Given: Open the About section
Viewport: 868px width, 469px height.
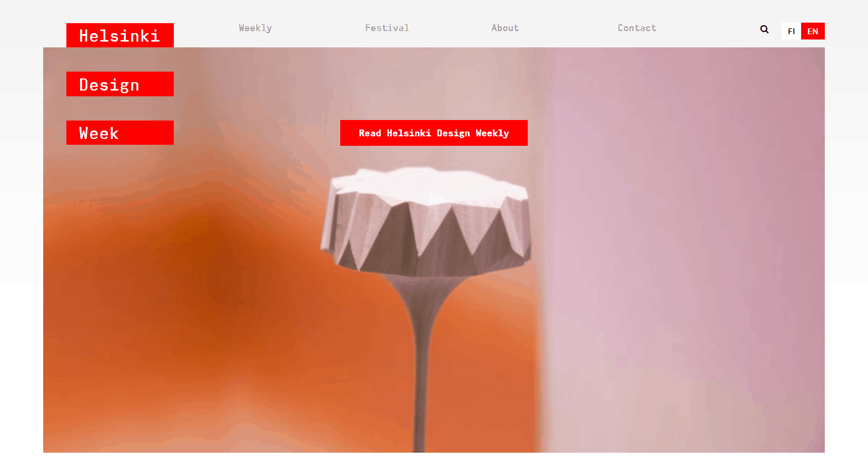Looking at the screenshot, I should tap(505, 28).
